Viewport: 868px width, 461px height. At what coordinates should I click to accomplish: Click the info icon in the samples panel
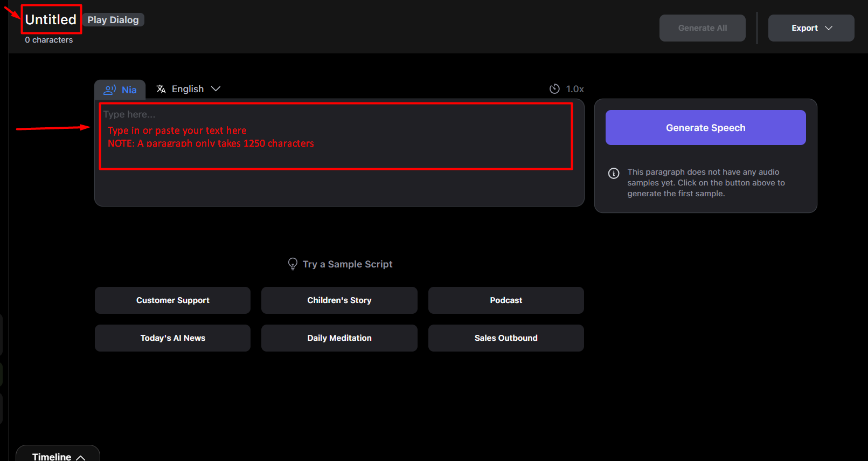614,173
